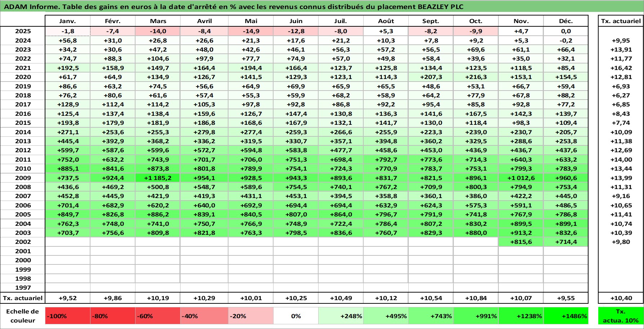This screenshot has width=644, height=329.
Task: Click the +10,54 September actuarial rate
Action: tap(431, 298)
